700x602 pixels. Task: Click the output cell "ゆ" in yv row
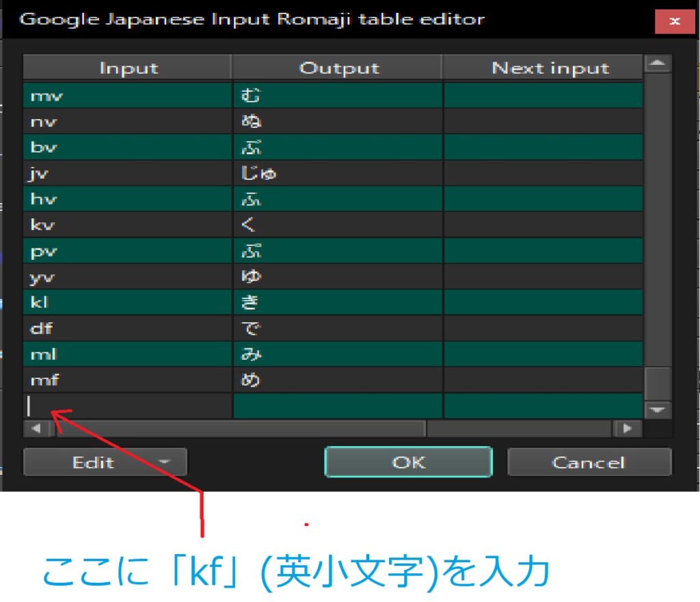click(x=338, y=276)
